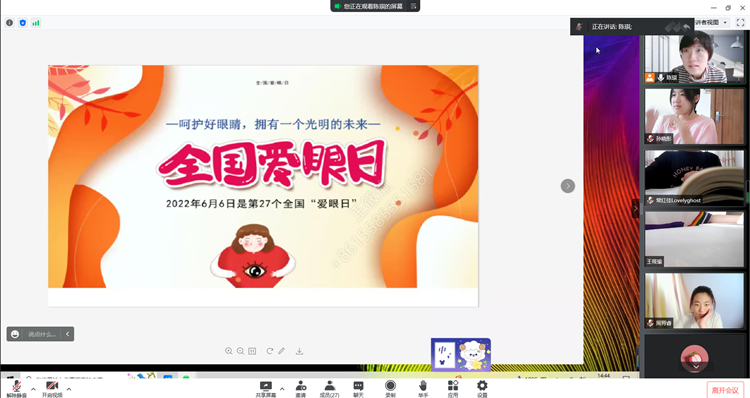Image resolution: width=750 pixels, height=398 pixels.
Task: Check green network signal bars icon
Action: 36,22
